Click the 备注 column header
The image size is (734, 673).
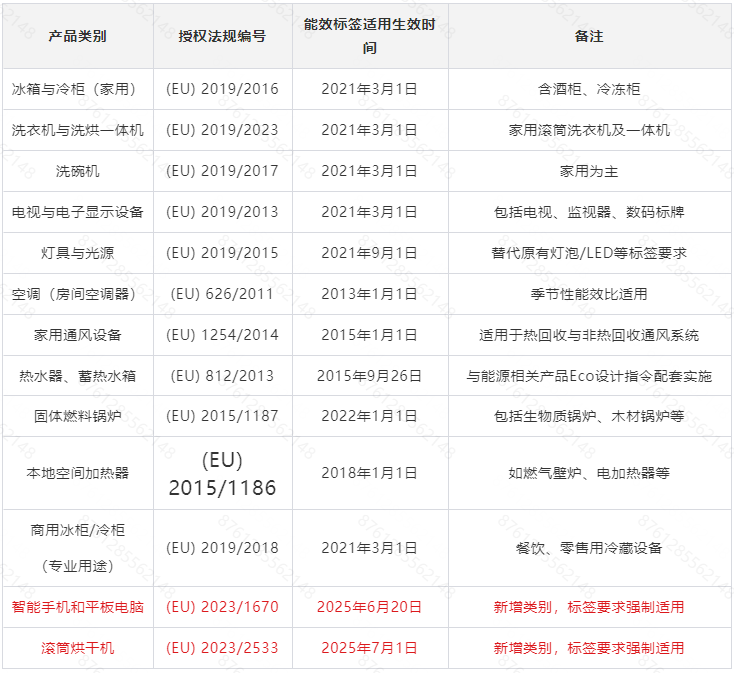coord(589,36)
